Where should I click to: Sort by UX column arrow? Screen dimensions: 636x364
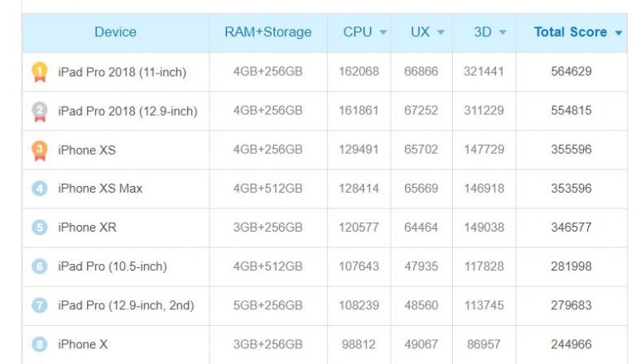coord(441,32)
